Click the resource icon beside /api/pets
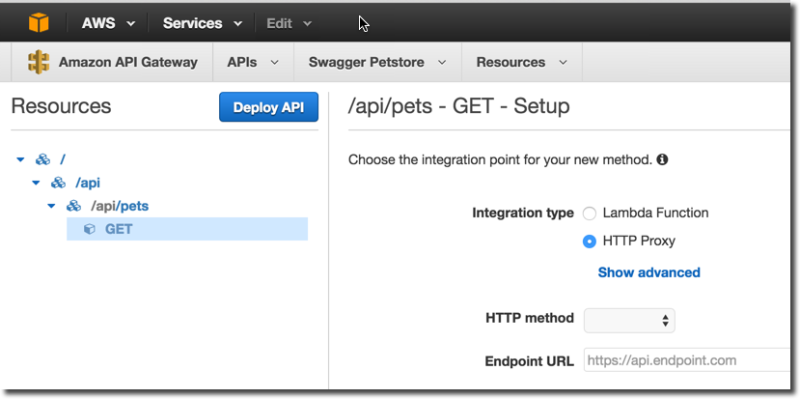 point(74,206)
